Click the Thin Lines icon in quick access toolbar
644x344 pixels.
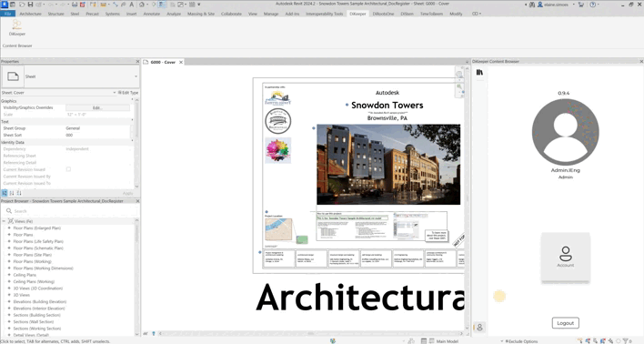pyautogui.click(x=163, y=5)
